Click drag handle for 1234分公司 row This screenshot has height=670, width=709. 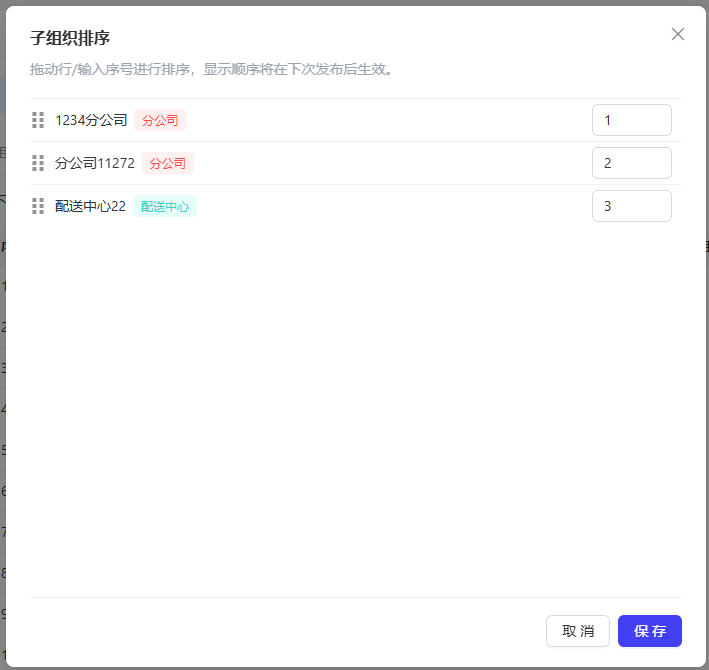(38, 120)
